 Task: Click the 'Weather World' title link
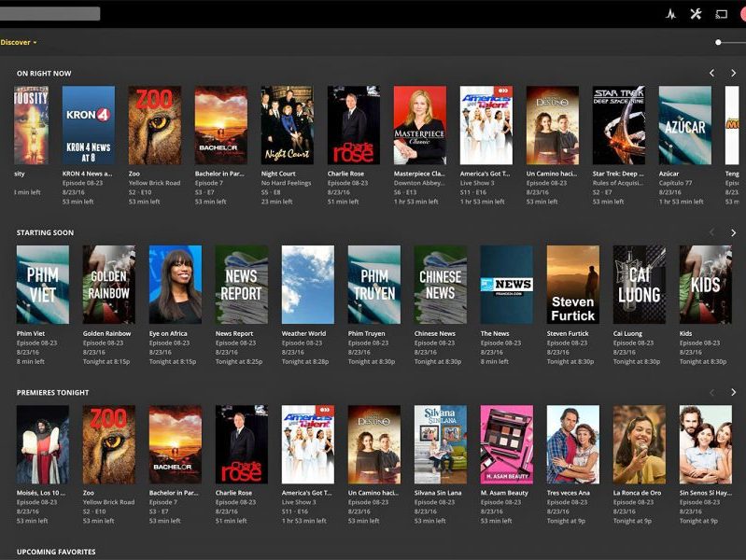[x=303, y=333]
